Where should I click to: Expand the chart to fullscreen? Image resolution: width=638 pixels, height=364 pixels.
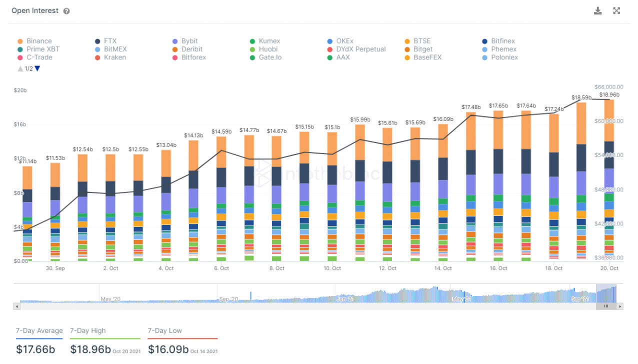[616, 10]
